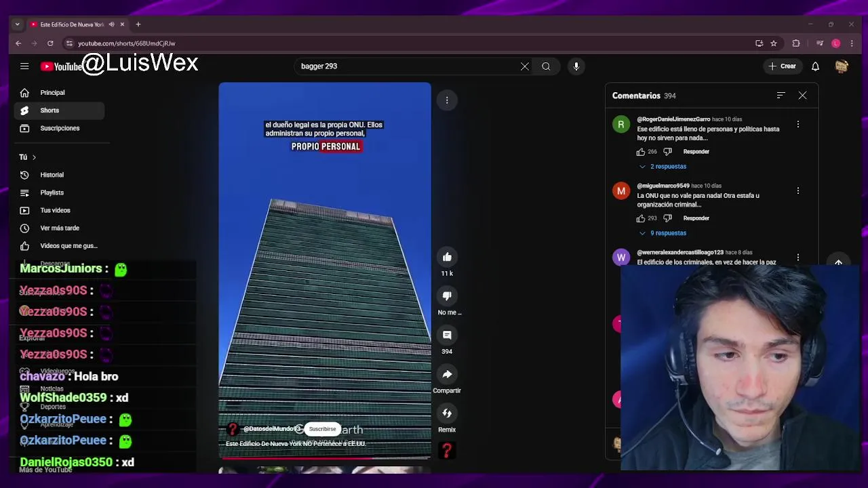Dislike RogerDanielJimenezGarro's comment
Viewport: 868px width, 488px height.
click(x=667, y=152)
